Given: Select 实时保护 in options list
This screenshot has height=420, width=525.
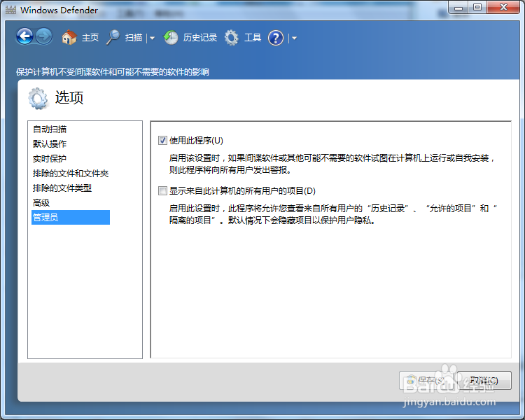Looking at the screenshot, I should [50, 159].
